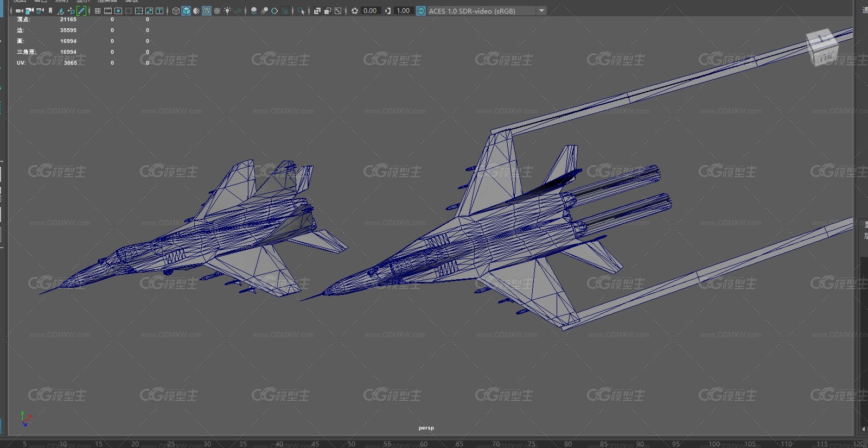Click the edge count value 35595

[x=68, y=30]
